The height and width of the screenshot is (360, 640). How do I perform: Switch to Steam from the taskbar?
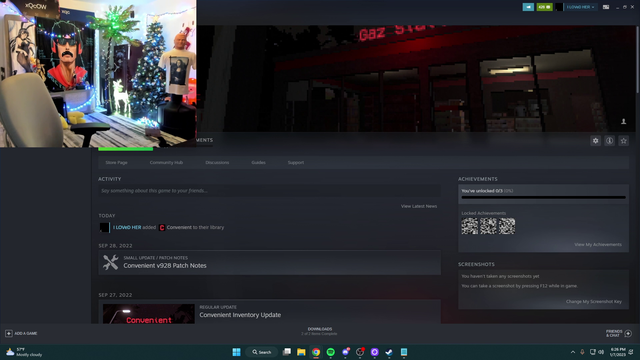389,352
